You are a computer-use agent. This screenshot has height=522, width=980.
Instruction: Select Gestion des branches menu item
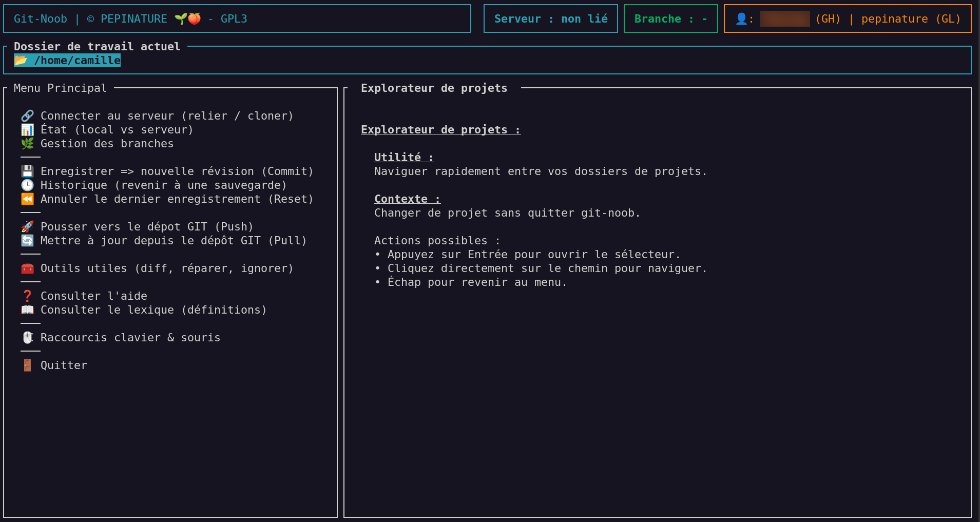107,144
